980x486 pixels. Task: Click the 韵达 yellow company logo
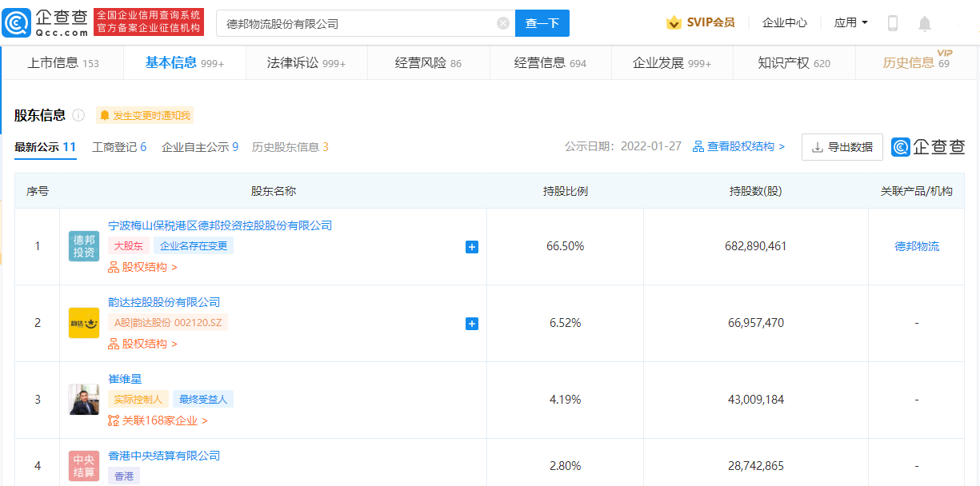click(84, 323)
